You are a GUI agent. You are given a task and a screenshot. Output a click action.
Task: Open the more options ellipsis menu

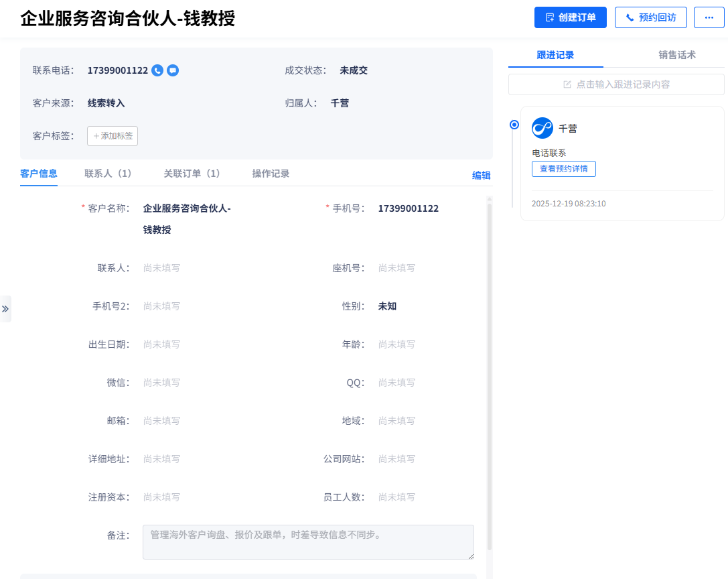709,17
